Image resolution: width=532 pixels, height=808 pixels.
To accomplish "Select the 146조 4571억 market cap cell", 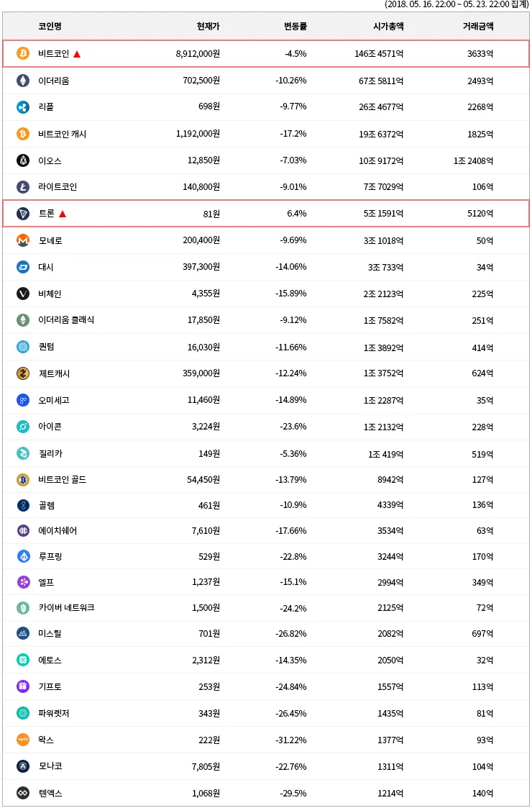I will pos(379,53).
